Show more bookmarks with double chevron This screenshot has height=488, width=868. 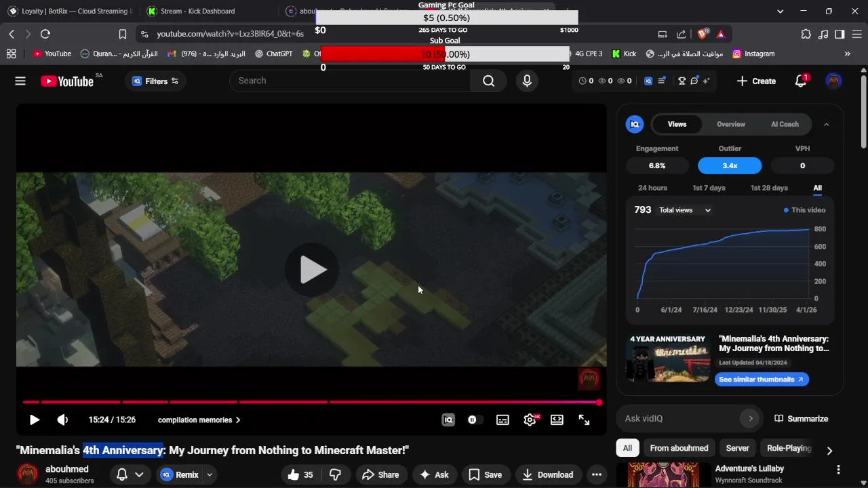pyautogui.click(x=847, y=54)
